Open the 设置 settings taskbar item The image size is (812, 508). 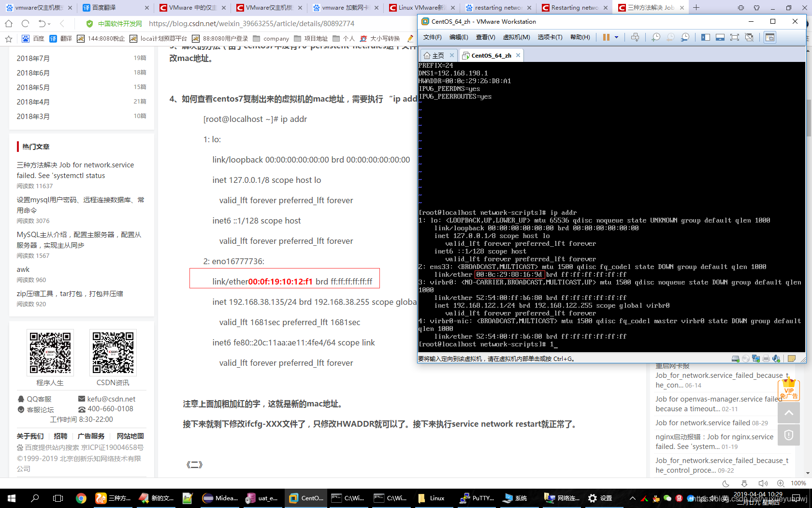coord(600,498)
